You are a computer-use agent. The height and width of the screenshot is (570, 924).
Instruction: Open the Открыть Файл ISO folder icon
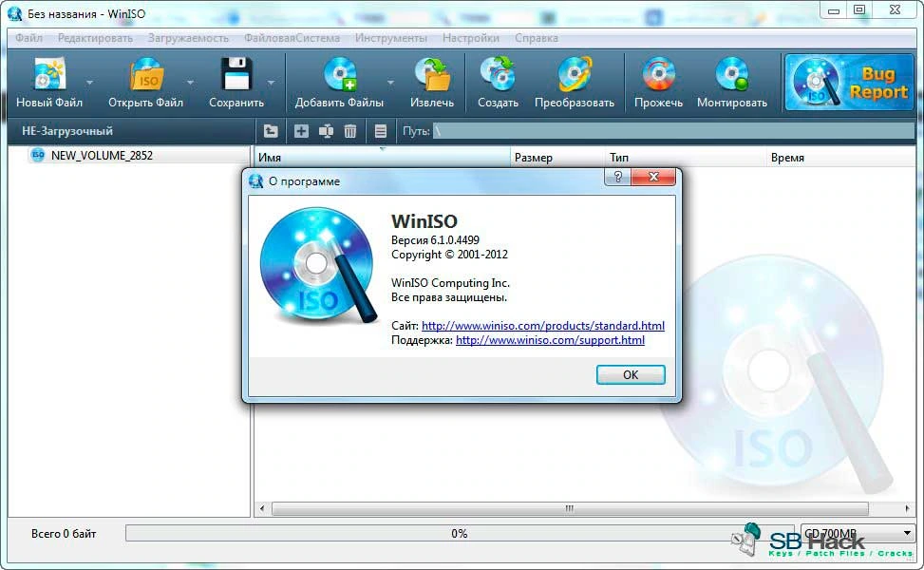click(145, 74)
